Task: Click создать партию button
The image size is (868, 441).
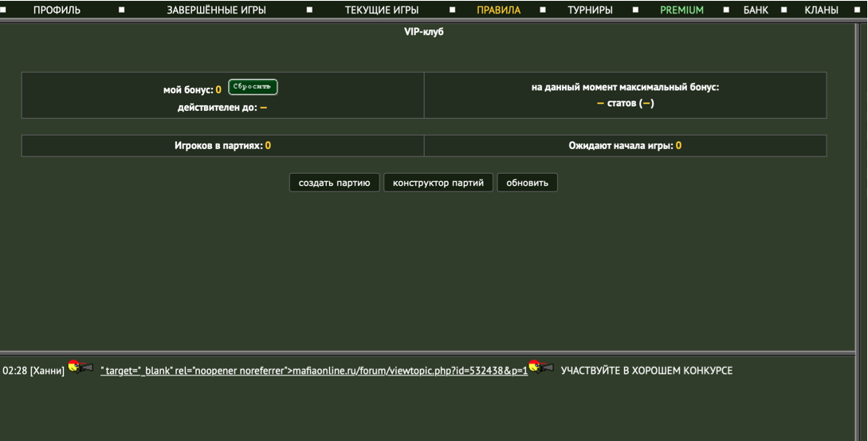Action: click(334, 183)
